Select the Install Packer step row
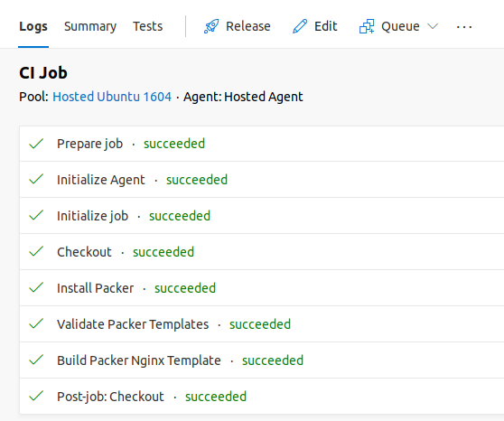The image size is (504, 421). pyautogui.click(x=262, y=287)
